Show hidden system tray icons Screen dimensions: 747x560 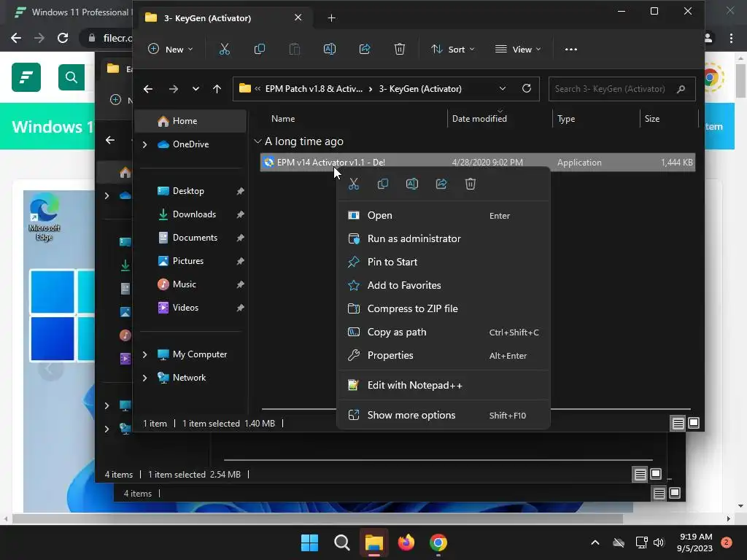(x=595, y=542)
